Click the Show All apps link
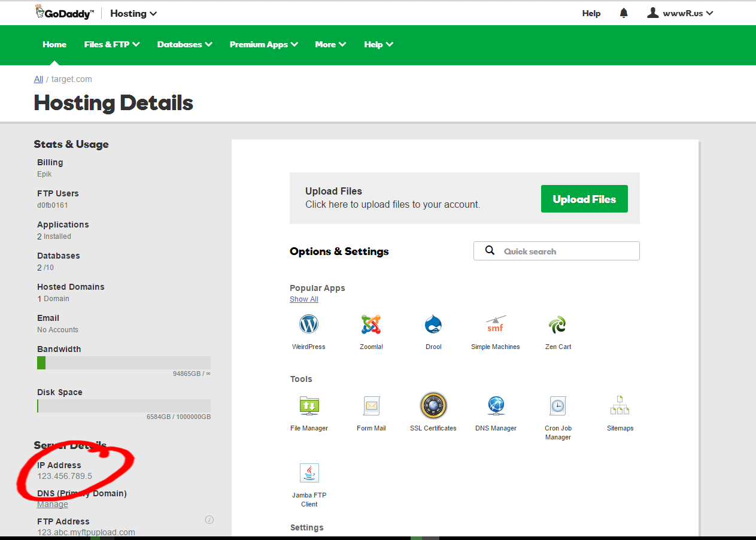The height and width of the screenshot is (540, 756). point(304,299)
